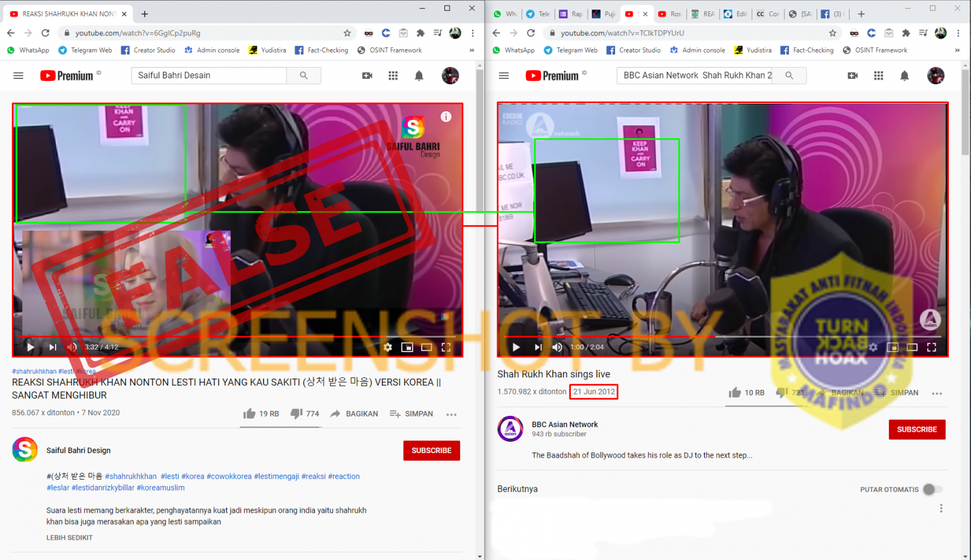971x560 pixels.
Task: Switch to the Facebook (3) tab
Action: [x=832, y=14]
